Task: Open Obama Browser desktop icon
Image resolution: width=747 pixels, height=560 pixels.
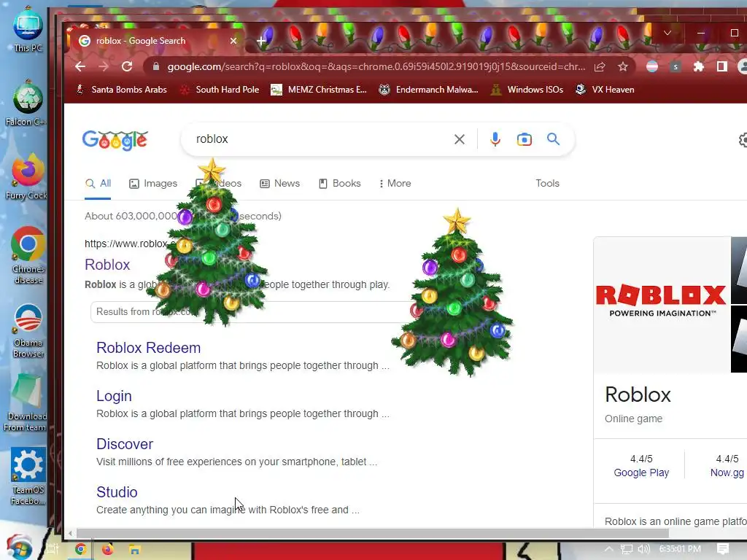Action: [28, 330]
